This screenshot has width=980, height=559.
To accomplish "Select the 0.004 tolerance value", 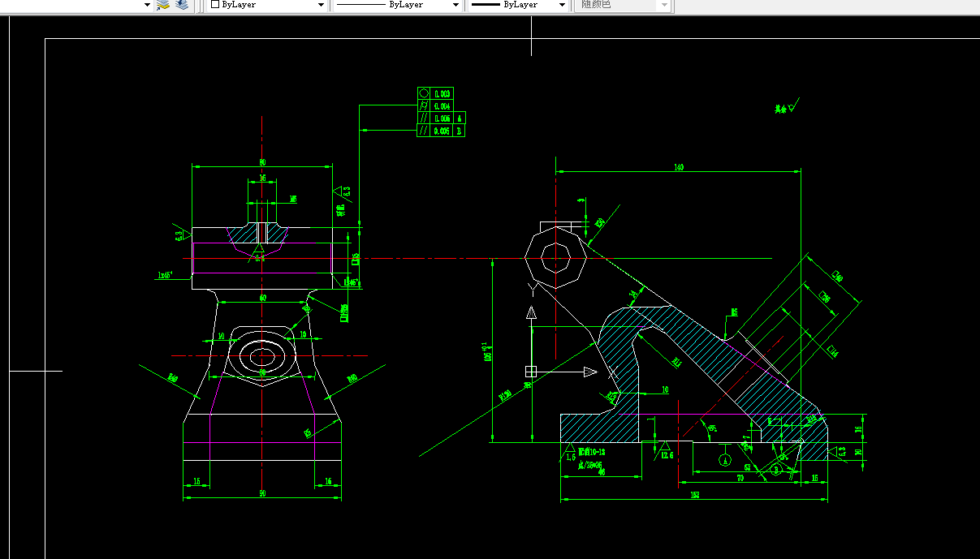I will click(x=443, y=105).
